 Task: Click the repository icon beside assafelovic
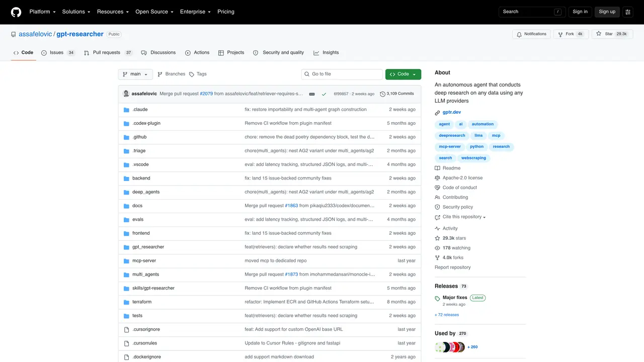[14, 34]
